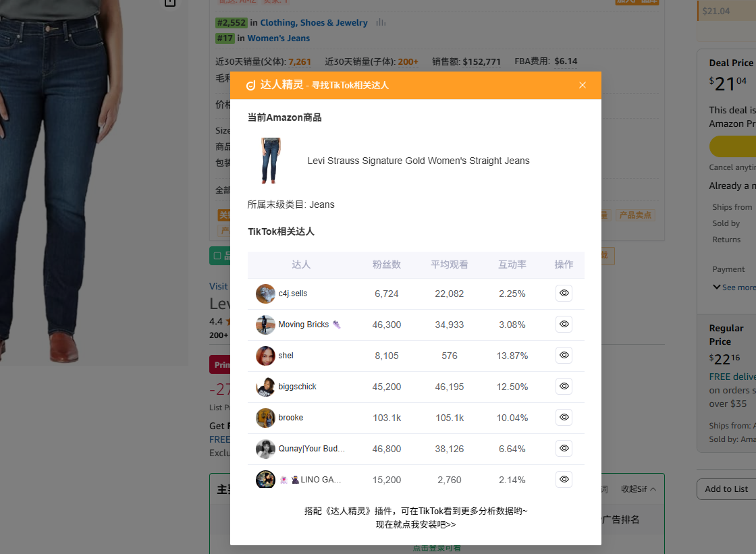Open Clothing, Shoes & Jewelry category link

[314, 23]
